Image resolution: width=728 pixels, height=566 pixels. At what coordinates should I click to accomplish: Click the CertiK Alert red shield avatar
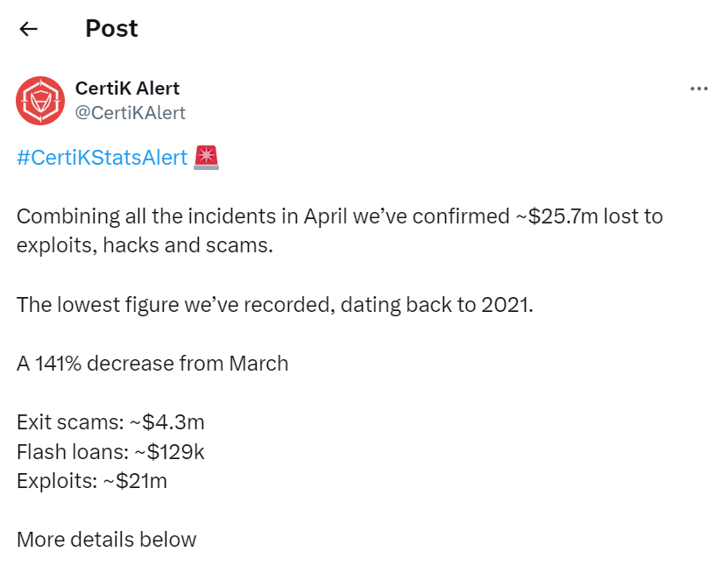(x=39, y=101)
